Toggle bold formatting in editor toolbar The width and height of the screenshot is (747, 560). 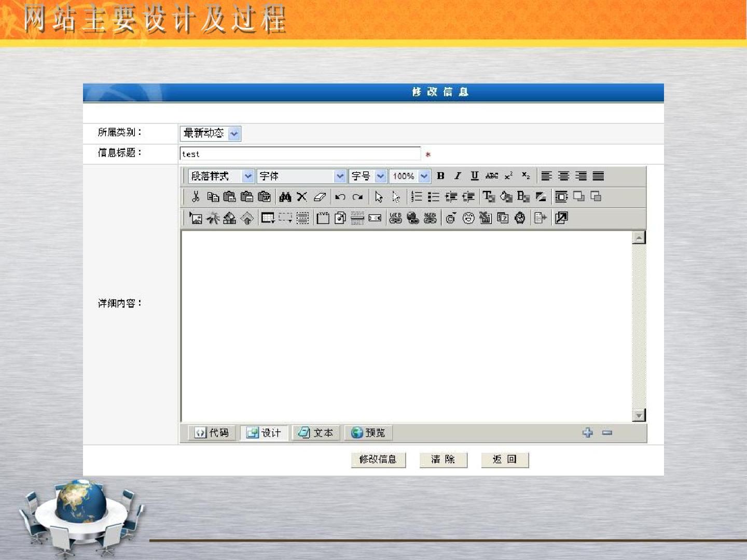click(440, 176)
